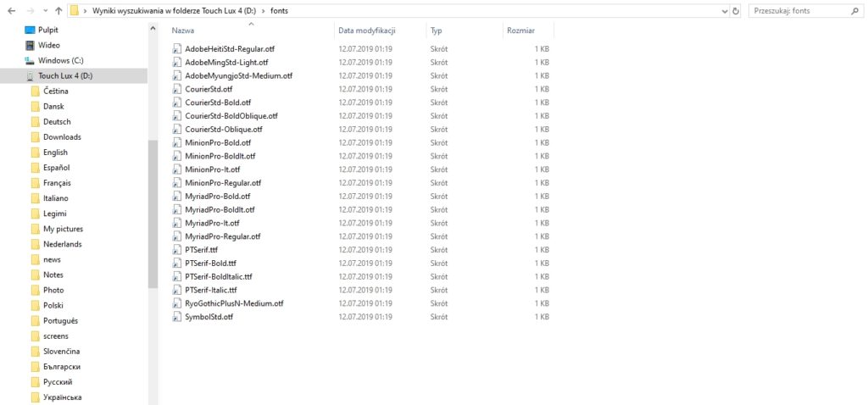Sort files by Nazwa column
This screenshot has width=868, height=405.
[x=184, y=31]
